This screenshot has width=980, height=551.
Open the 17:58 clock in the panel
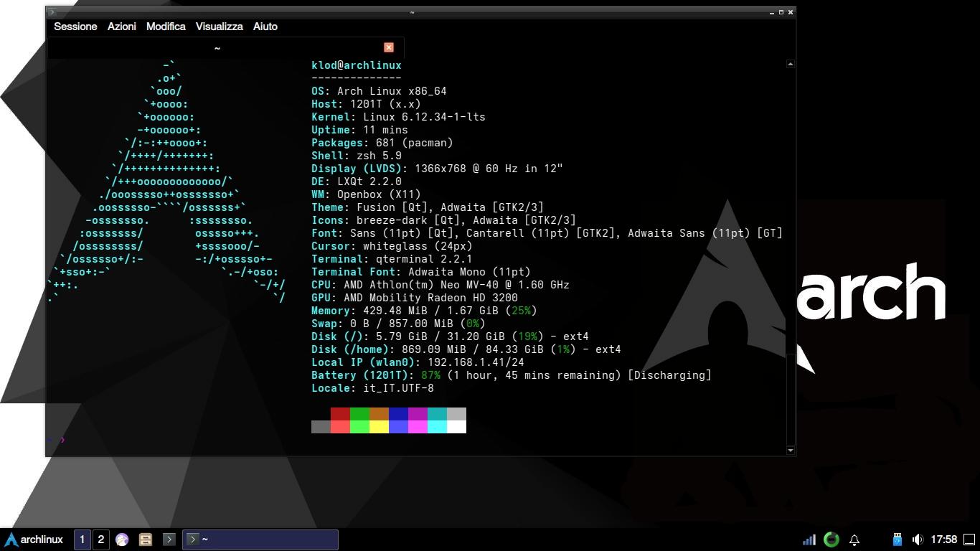click(x=944, y=540)
